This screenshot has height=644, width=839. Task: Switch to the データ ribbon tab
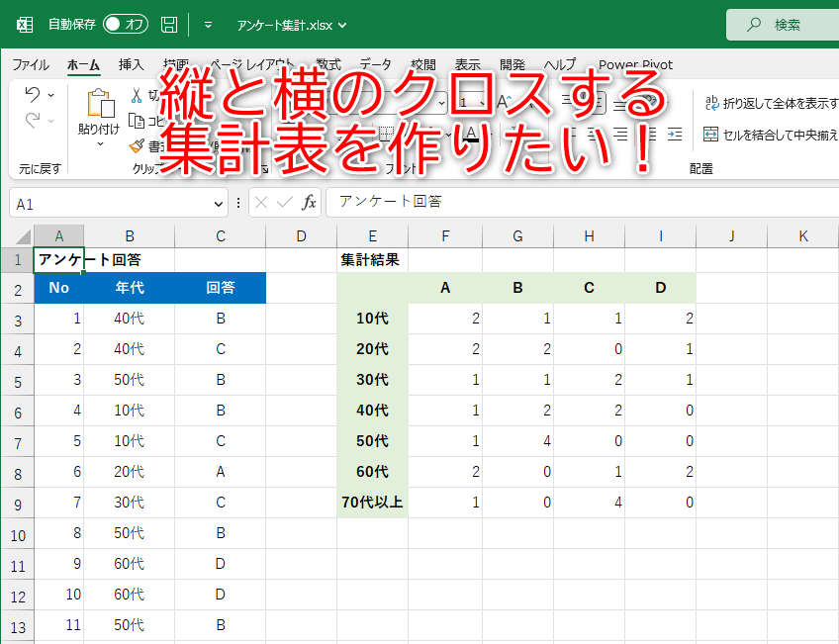point(375,65)
